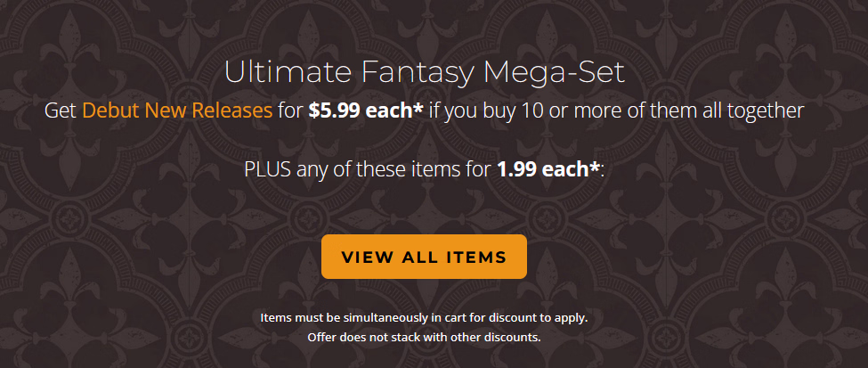This screenshot has width=868, height=368.
Task: Click the bold $5.99 each* price
Action: coord(366,111)
